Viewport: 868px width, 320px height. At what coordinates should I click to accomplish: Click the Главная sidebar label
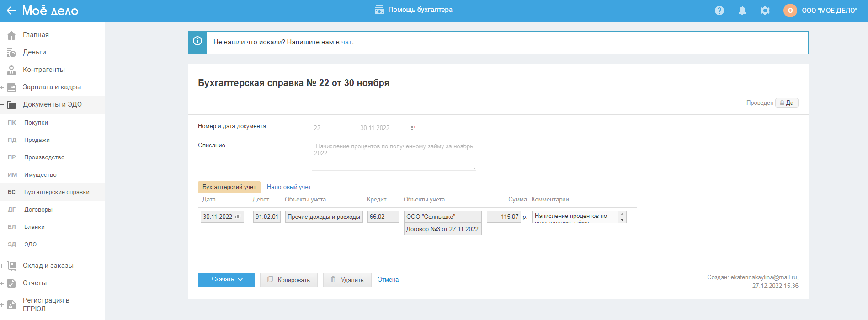(x=36, y=35)
